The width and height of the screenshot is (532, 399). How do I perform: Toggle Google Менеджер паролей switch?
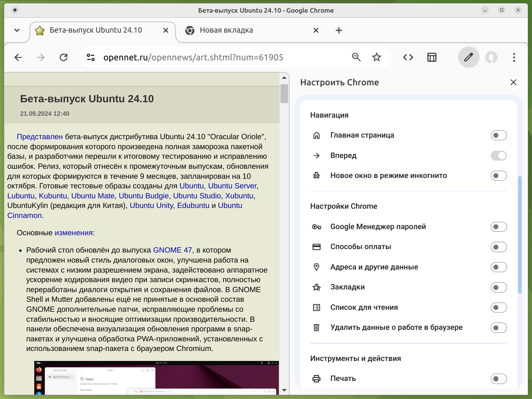(499, 227)
